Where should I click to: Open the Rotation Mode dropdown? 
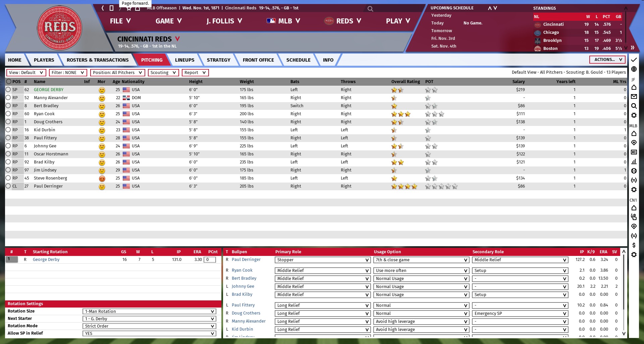click(x=149, y=326)
